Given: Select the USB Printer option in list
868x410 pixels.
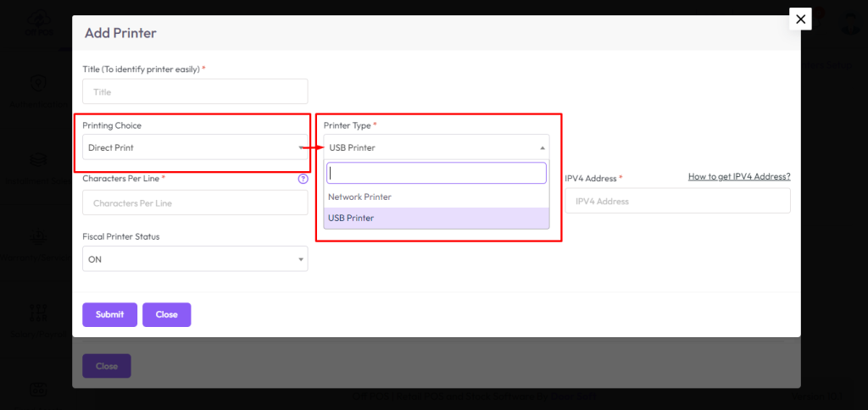Looking at the screenshot, I should [437, 218].
